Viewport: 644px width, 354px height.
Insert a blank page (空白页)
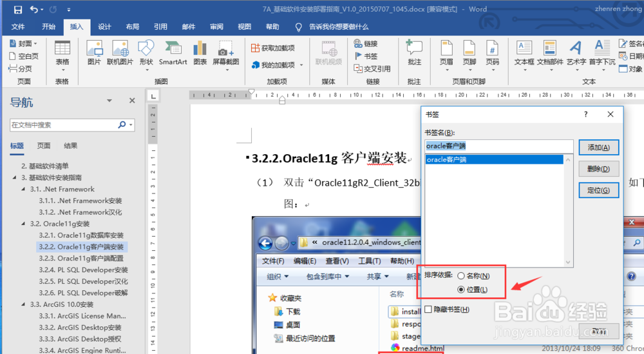23,56
